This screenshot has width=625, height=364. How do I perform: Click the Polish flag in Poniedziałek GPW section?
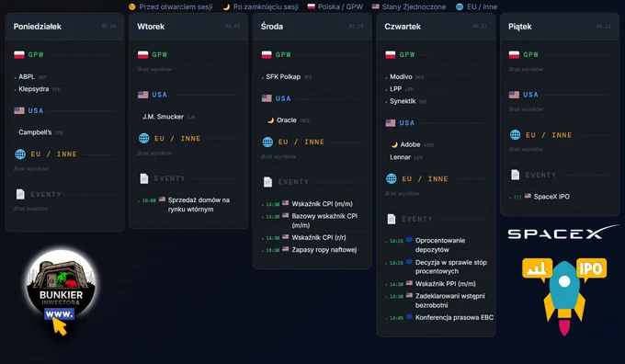(x=19, y=54)
